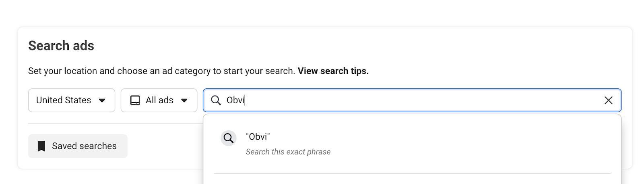Open the United States location dropdown
The image size is (644, 184).
(72, 100)
